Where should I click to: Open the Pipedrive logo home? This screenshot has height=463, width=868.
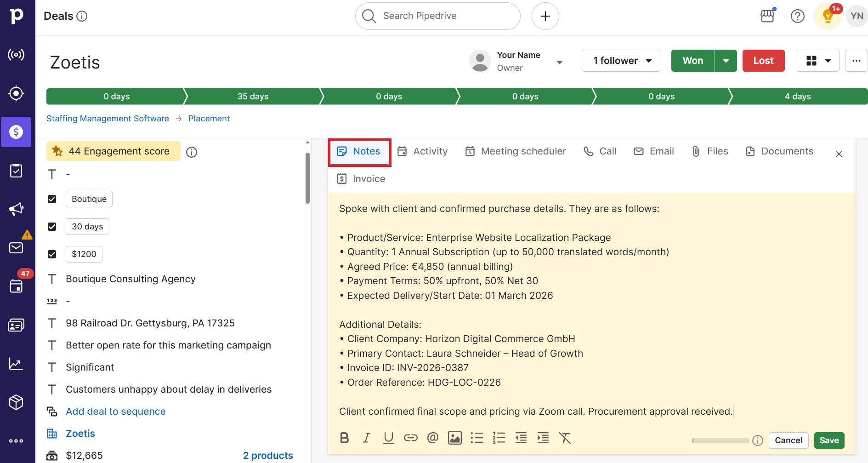[x=17, y=16]
